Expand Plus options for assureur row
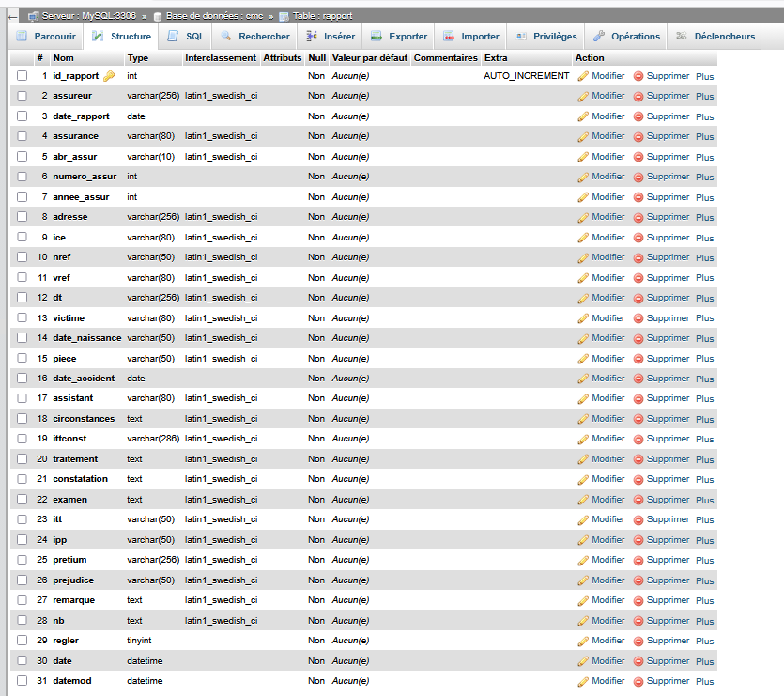The height and width of the screenshot is (696, 784). pyautogui.click(x=704, y=96)
